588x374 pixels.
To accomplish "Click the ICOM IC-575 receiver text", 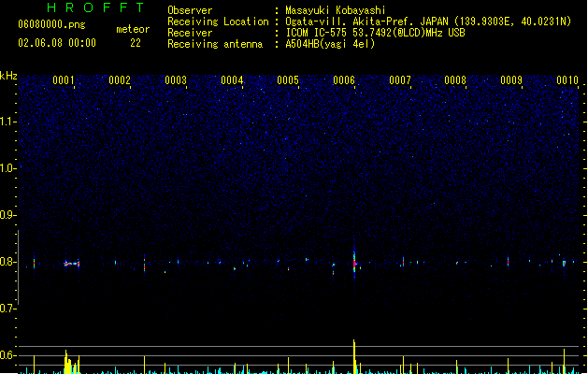I will (376, 33).
